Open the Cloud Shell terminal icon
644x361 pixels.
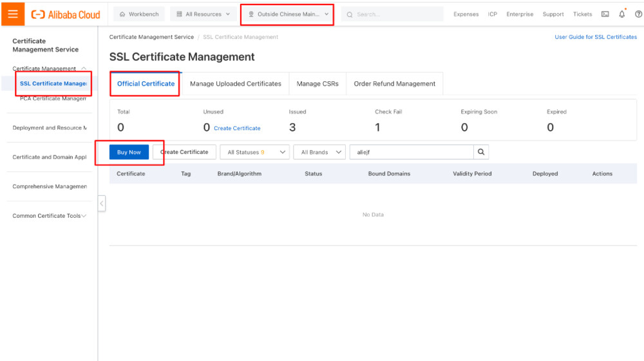click(605, 14)
